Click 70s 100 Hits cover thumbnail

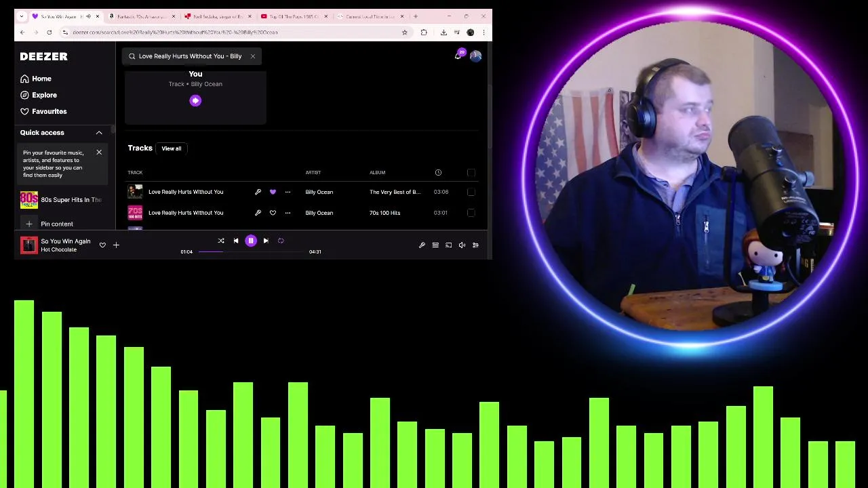click(135, 213)
